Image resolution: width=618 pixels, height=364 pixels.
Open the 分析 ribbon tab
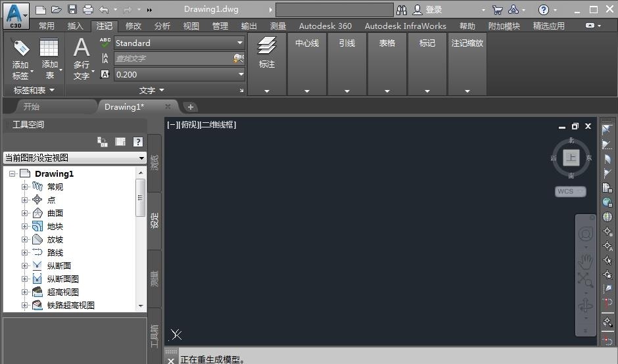[162, 26]
